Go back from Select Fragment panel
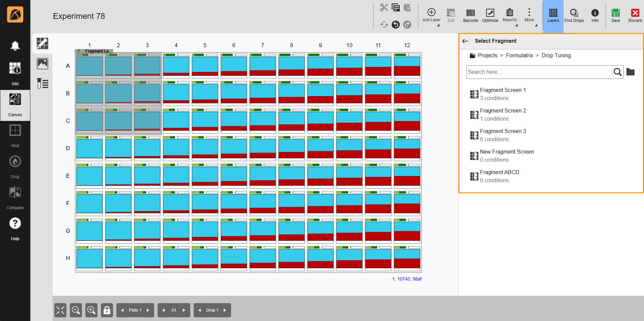The width and height of the screenshot is (644, 321). [x=465, y=41]
